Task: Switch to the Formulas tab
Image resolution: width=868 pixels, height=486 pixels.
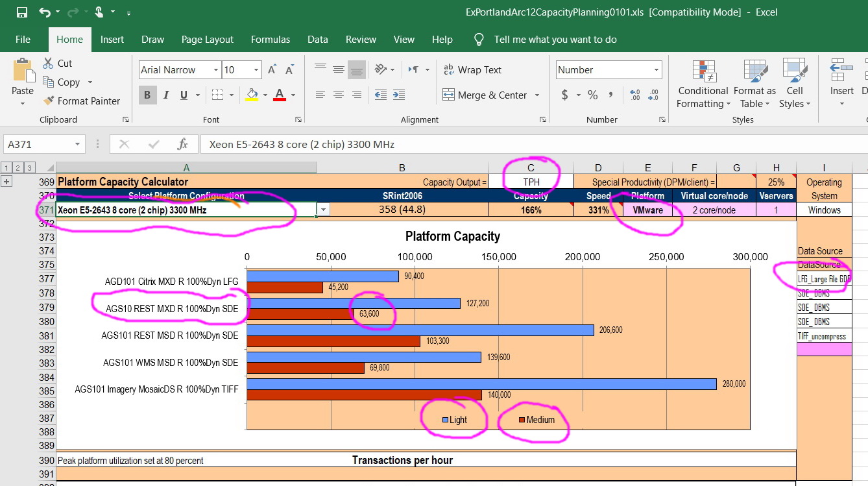Action: coord(271,40)
